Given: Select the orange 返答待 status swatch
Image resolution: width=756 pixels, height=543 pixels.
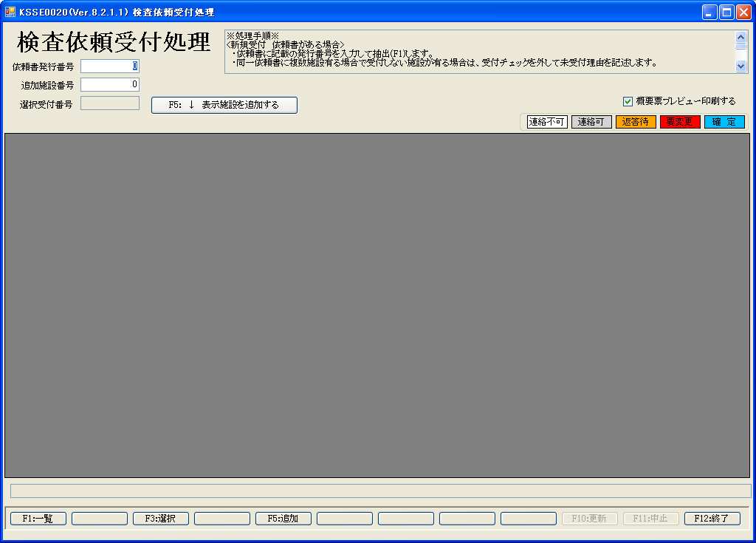Looking at the screenshot, I should click(636, 122).
